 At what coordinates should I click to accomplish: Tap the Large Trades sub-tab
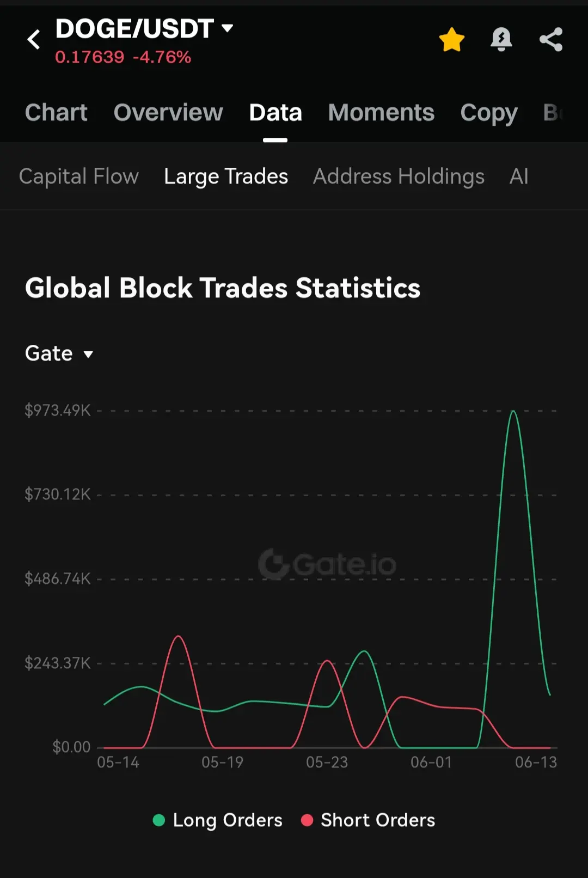pyautogui.click(x=226, y=176)
